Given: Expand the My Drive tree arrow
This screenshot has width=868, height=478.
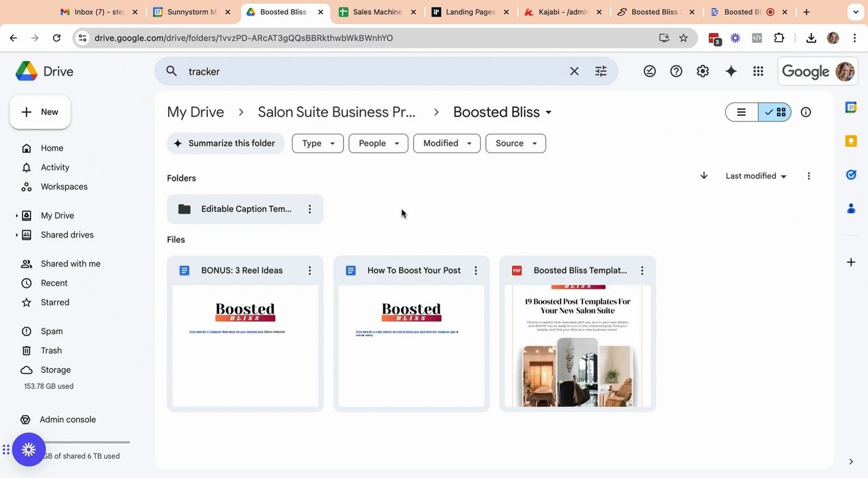Looking at the screenshot, I should (17, 216).
